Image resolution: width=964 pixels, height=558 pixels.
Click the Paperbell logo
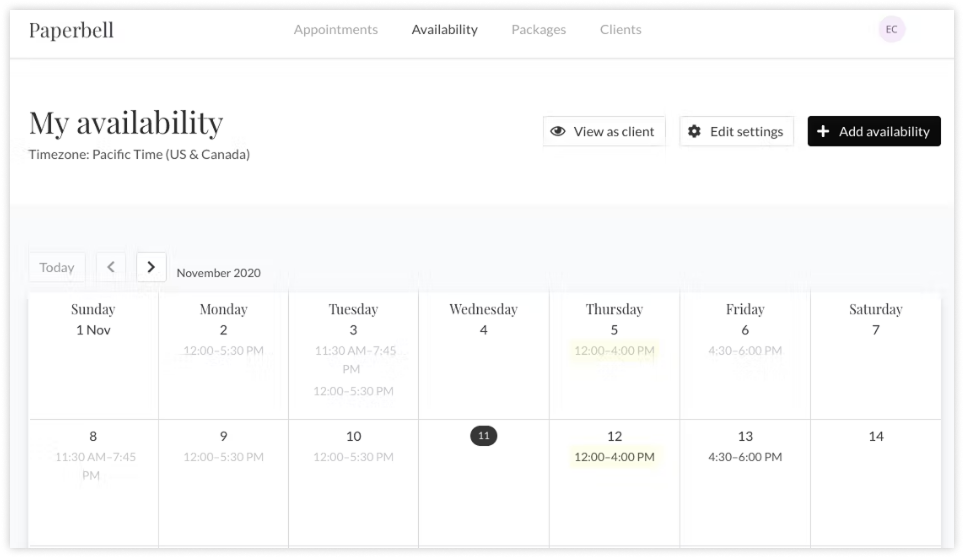pos(71,30)
